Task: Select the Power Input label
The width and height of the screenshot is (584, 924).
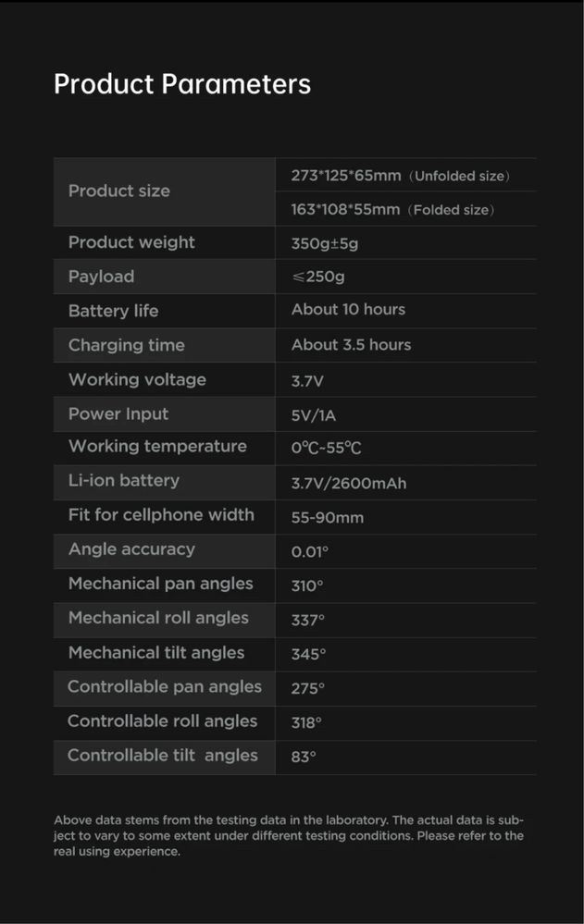Action: [118, 413]
